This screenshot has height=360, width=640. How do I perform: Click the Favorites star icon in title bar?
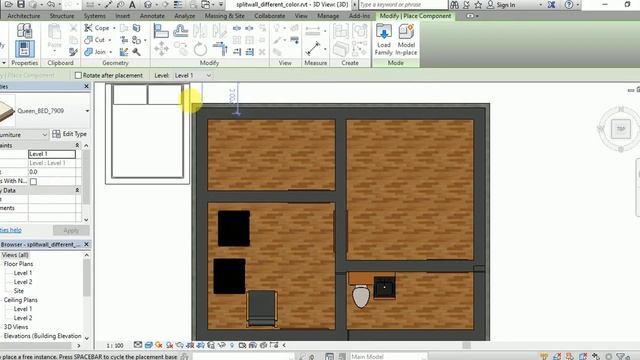(478, 4)
